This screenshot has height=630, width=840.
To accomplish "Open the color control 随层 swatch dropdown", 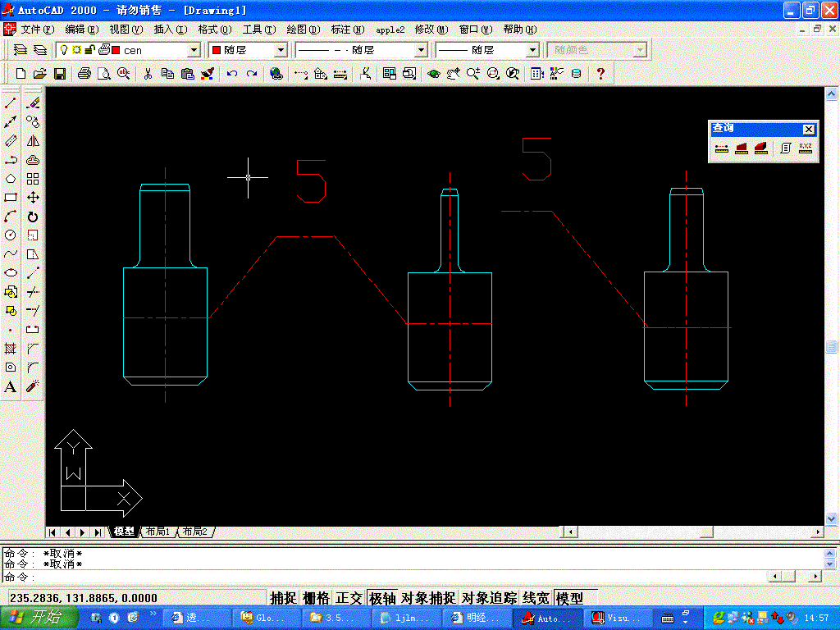I will 281,50.
